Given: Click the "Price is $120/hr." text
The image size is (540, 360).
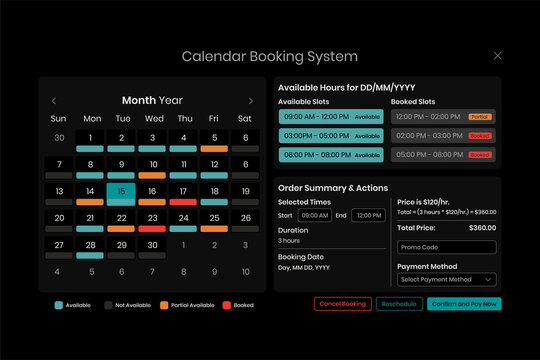Looking at the screenshot, I should 423,202.
